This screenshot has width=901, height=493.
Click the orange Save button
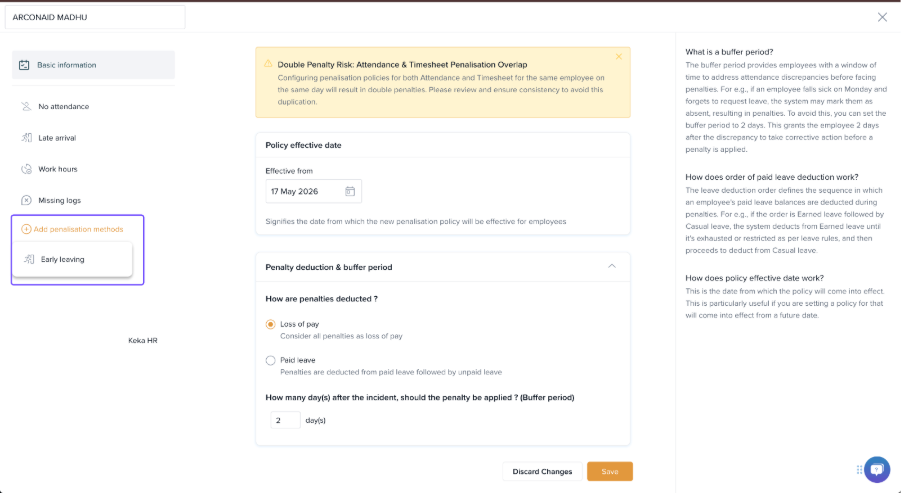610,471
